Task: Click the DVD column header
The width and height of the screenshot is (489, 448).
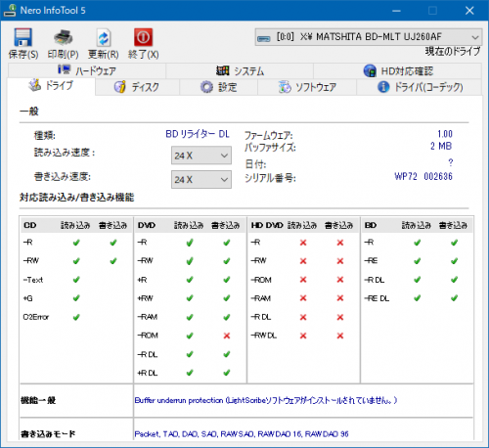Action: [146, 225]
